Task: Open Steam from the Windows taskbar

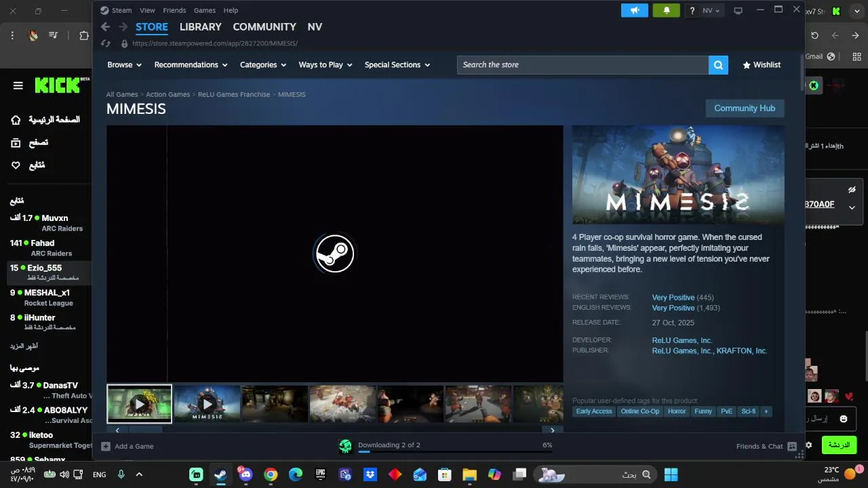Action: [220, 474]
